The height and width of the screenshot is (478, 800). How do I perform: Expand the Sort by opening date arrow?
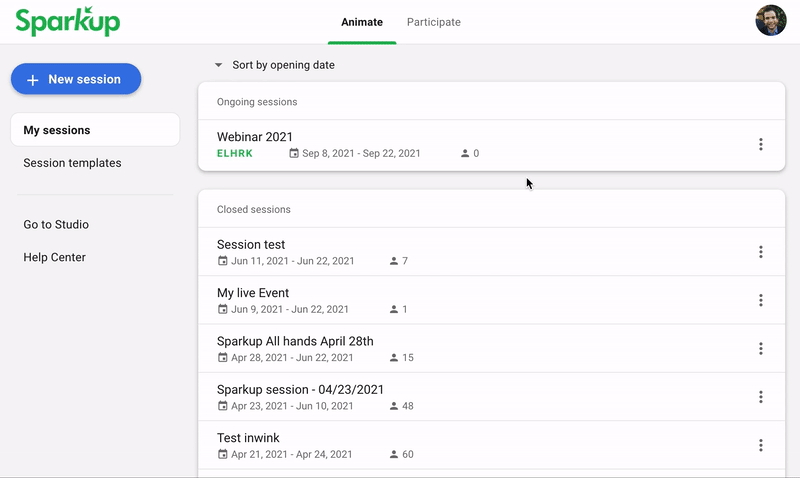pyautogui.click(x=218, y=65)
